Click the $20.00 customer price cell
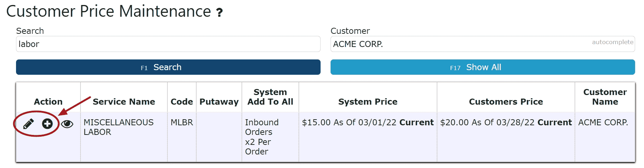The width and height of the screenshot is (644, 168). [x=506, y=122]
